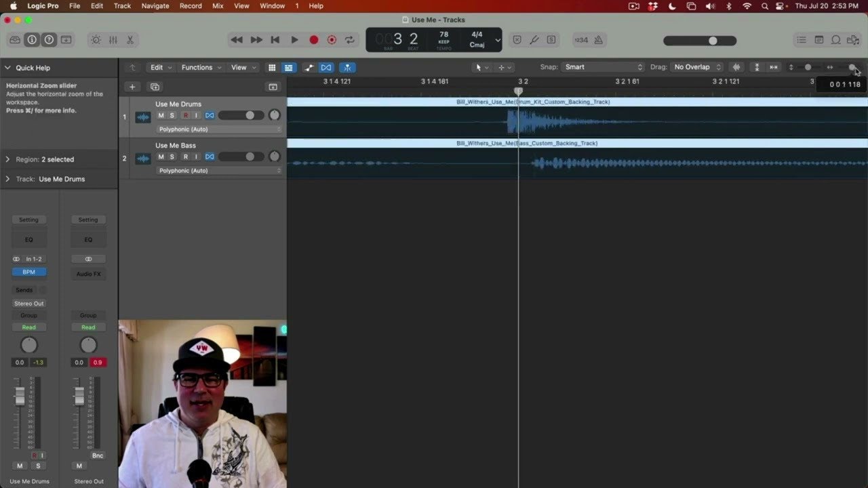Collapse the Quick Help section

pyautogui.click(x=7, y=68)
